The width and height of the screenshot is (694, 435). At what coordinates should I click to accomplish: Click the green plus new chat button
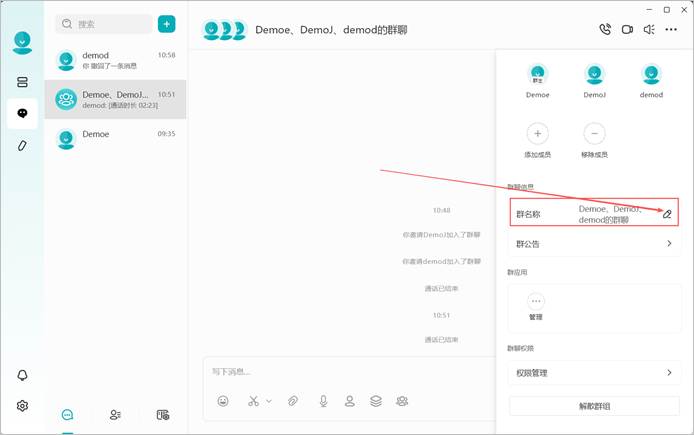tap(166, 24)
